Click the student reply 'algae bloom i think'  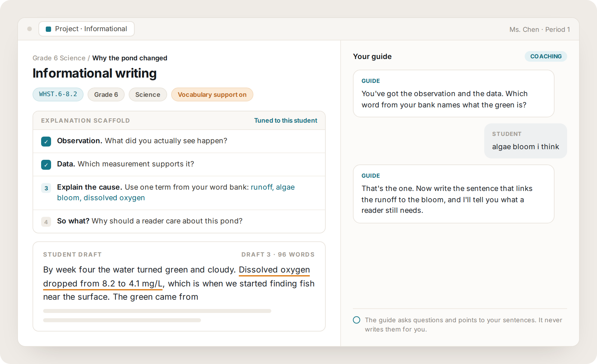click(526, 141)
